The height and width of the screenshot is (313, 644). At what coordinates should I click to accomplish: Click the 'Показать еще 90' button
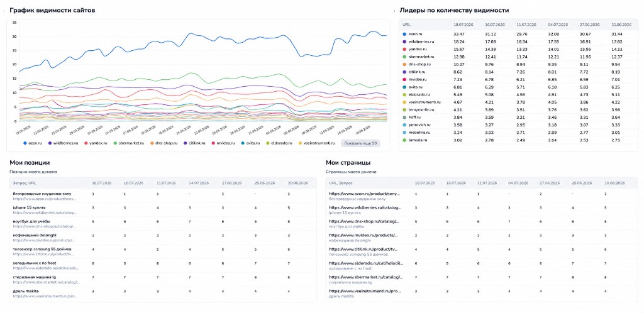360,143
